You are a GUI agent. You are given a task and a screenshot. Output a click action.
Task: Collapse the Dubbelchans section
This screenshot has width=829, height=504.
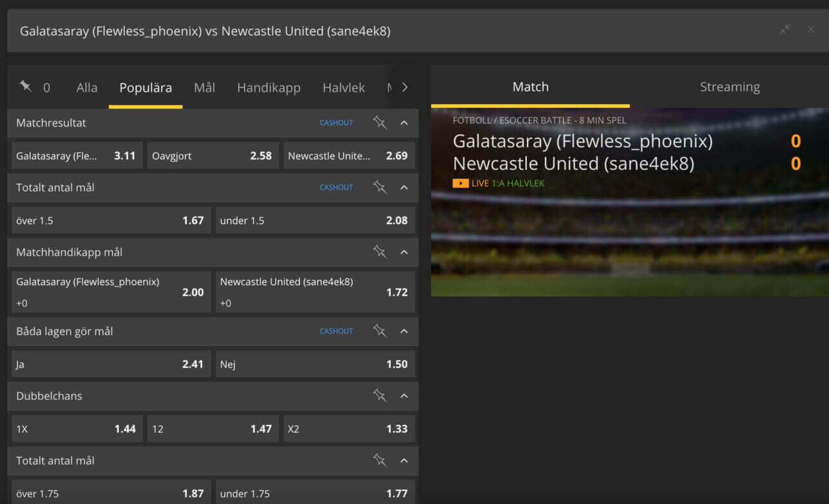pos(404,396)
